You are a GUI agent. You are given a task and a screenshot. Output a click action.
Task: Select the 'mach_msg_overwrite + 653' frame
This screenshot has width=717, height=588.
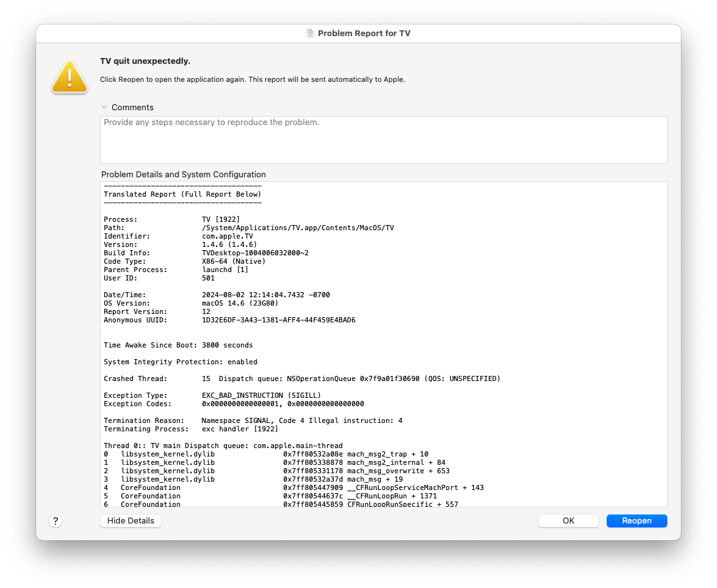(x=277, y=471)
